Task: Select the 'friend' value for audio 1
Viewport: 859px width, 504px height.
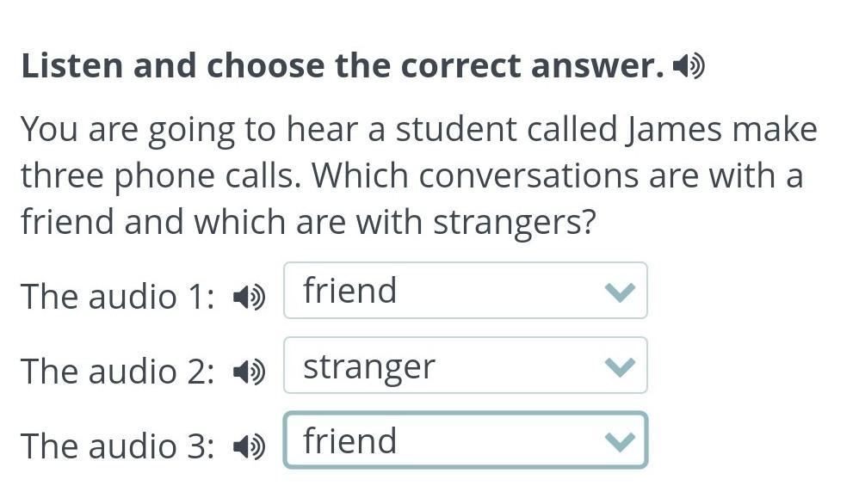Action: point(349,290)
